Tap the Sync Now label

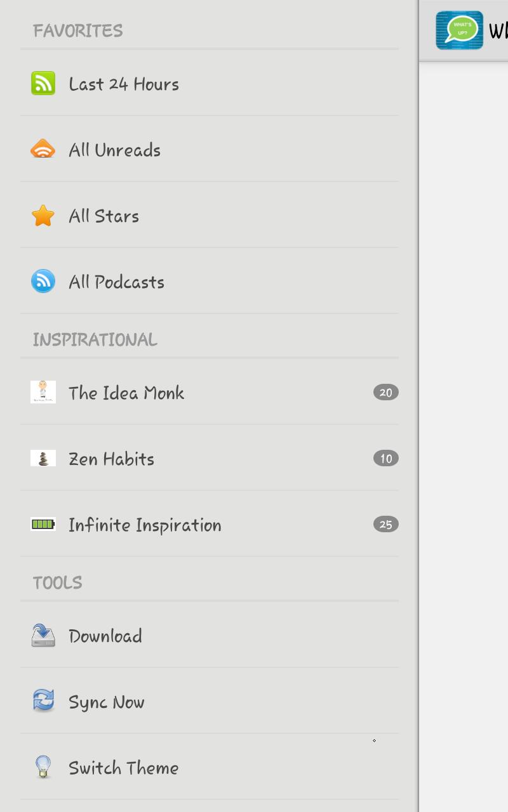point(107,702)
